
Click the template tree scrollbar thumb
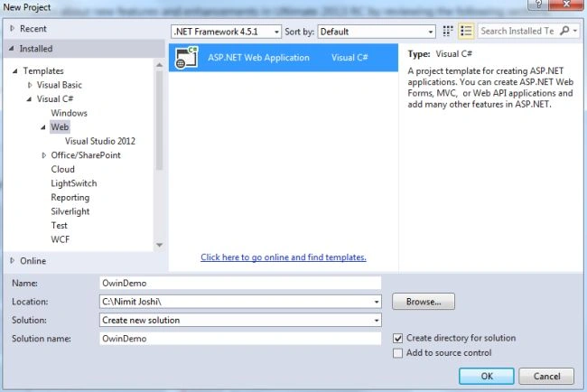point(160,120)
